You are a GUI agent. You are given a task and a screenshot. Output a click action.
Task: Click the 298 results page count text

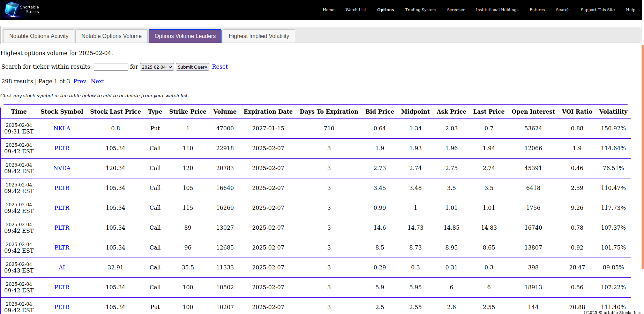(x=36, y=81)
